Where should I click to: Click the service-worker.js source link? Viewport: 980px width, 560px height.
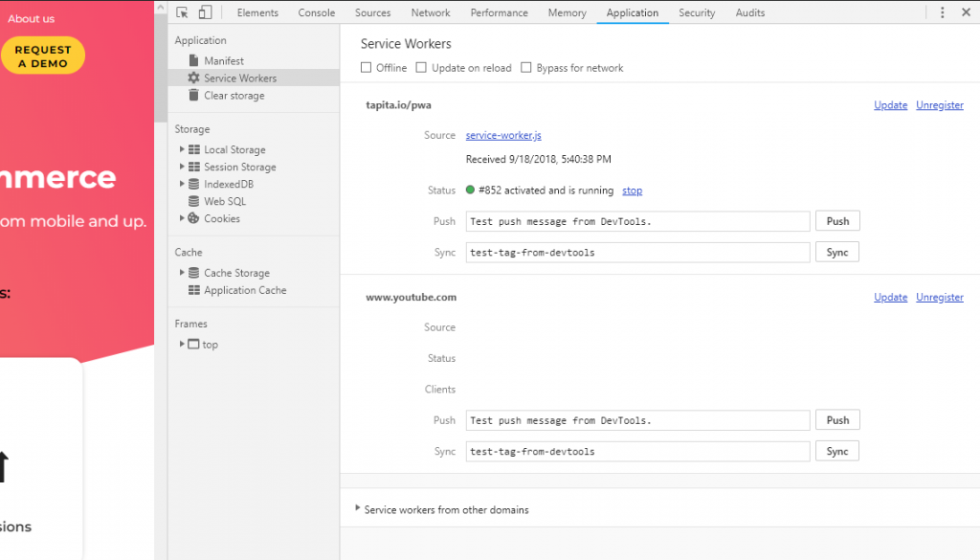click(x=503, y=136)
